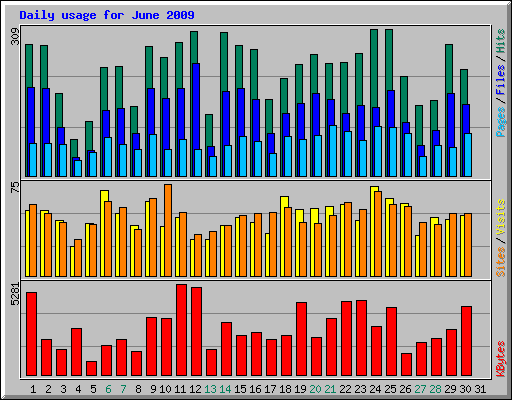Click day label '29' on the x-axis
Image resolution: width=512 pixels, height=400 pixels.
[x=450, y=389]
